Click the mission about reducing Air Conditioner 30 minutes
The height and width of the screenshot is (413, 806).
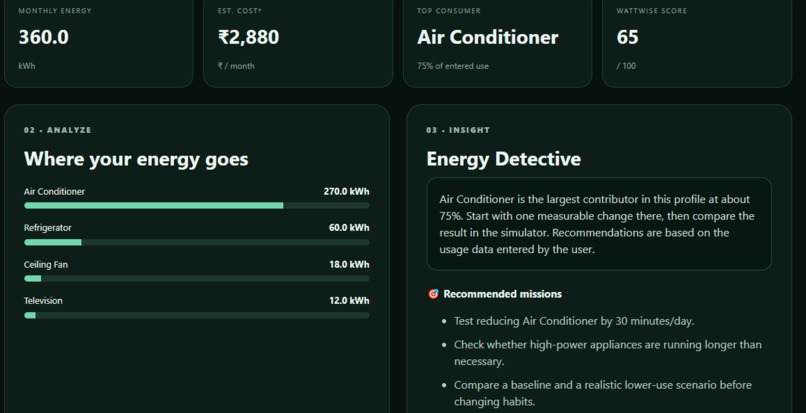pyautogui.click(x=574, y=321)
